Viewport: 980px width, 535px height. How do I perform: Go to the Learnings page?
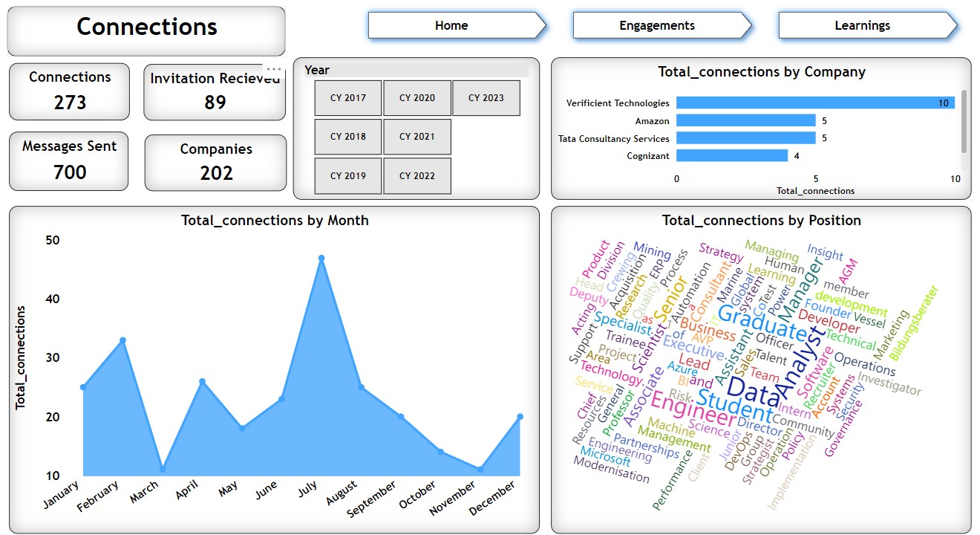click(x=862, y=25)
